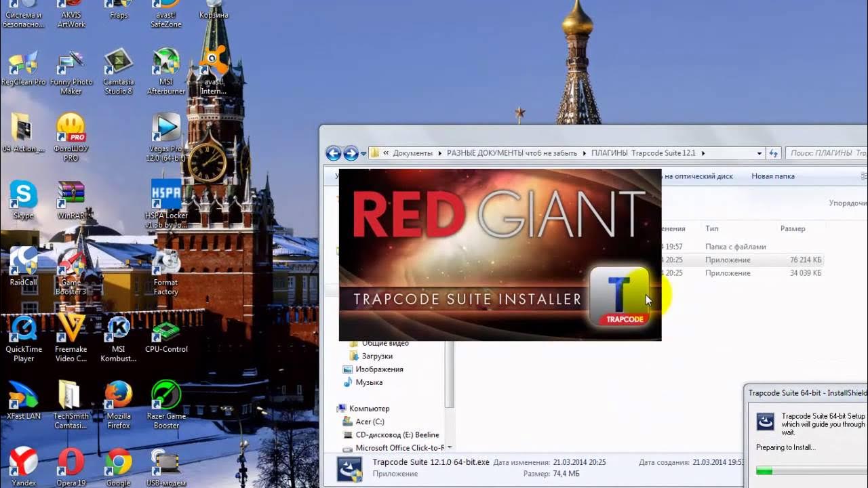
Task: Launch Freemake Video Converter icon
Action: 71,338
